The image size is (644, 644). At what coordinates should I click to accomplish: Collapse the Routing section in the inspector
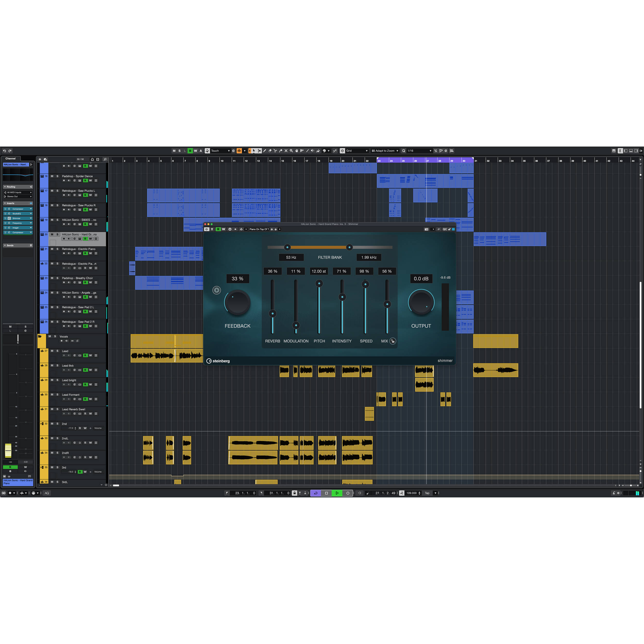[x=5, y=187]
